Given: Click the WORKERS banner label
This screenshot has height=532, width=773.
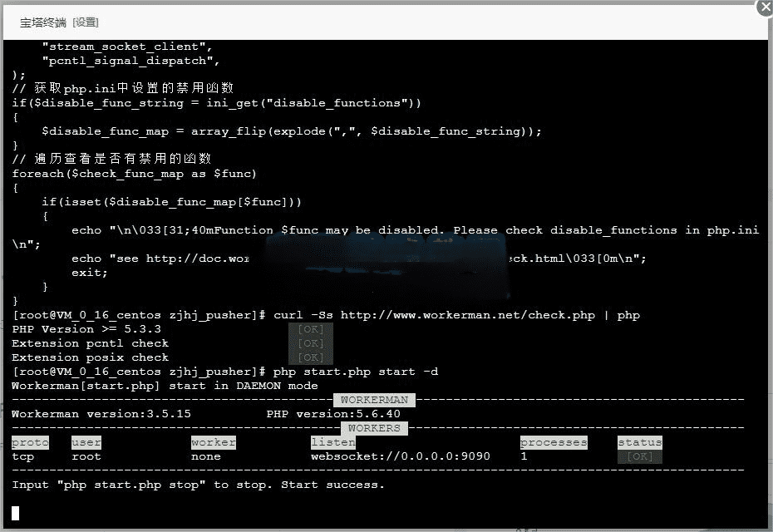Looking at the screenshot, I should (374, 428).
